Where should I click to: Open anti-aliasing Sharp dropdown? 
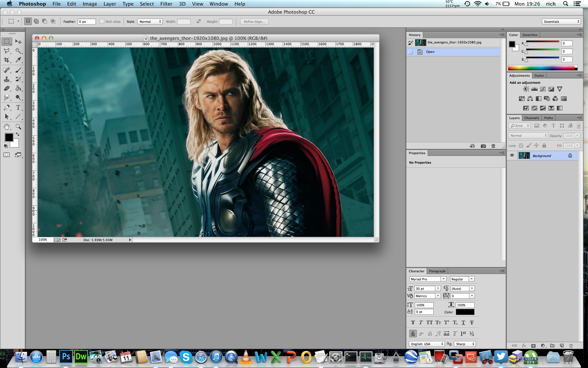[465, 344]
